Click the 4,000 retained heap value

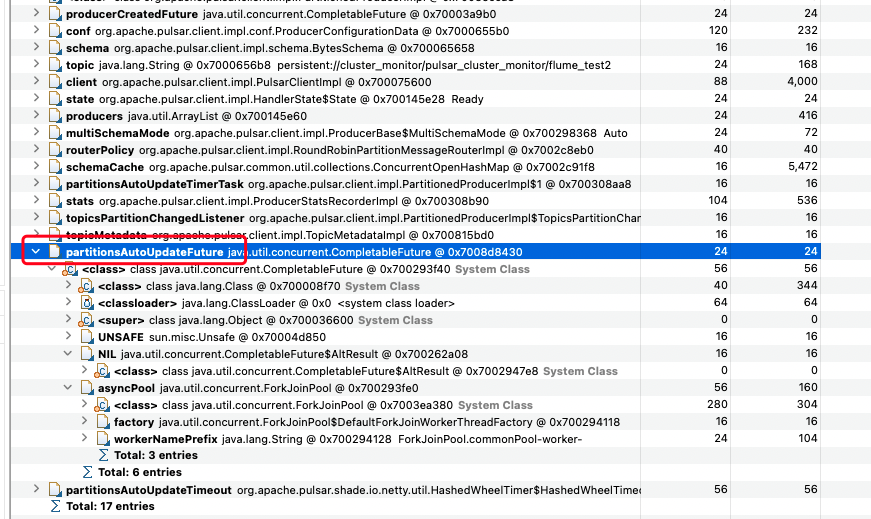click(x=802, y=81)
